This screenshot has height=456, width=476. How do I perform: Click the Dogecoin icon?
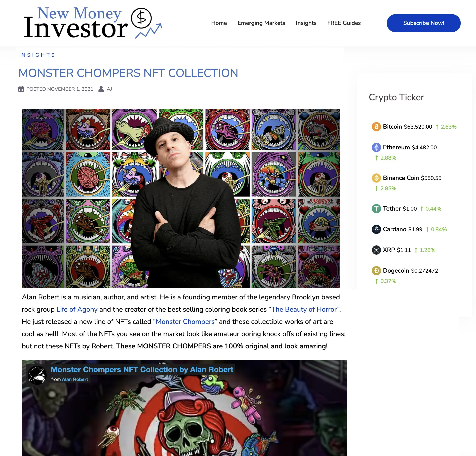tap(376, 270)
